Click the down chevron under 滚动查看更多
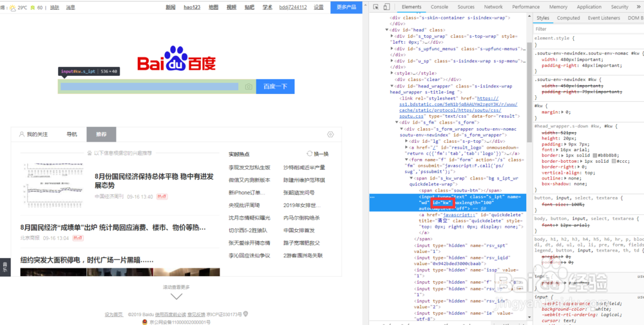Image resolution: width=644 pixels, height=325 pixels. [176, 296]
